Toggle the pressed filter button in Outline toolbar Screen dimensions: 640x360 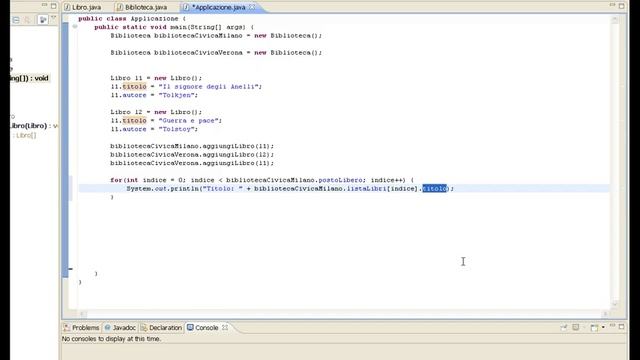tap(42, 20)
